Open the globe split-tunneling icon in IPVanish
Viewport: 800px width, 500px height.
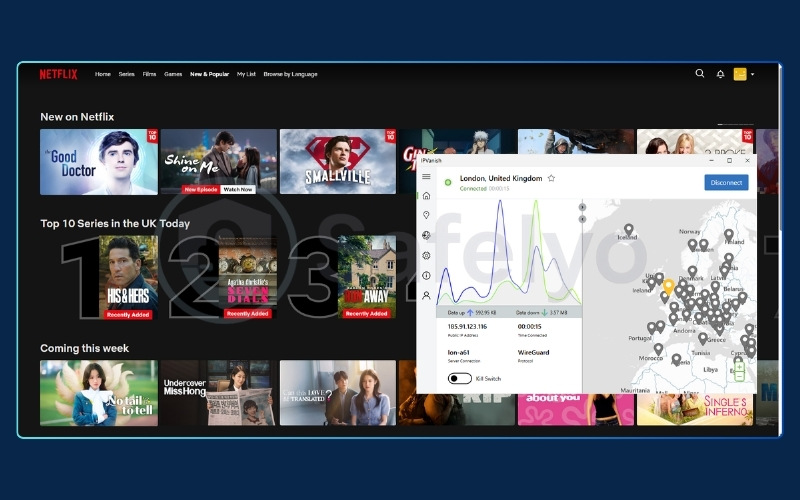tap(427, 235)
